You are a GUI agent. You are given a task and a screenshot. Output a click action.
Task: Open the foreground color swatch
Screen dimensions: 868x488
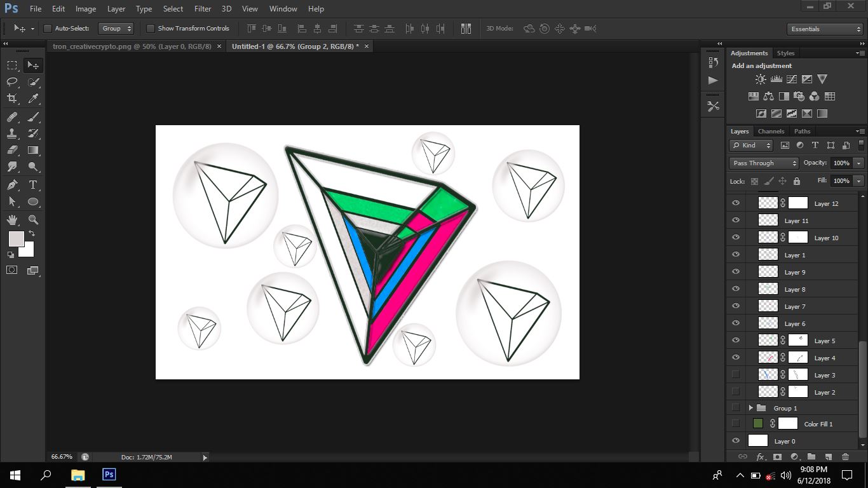16,238
